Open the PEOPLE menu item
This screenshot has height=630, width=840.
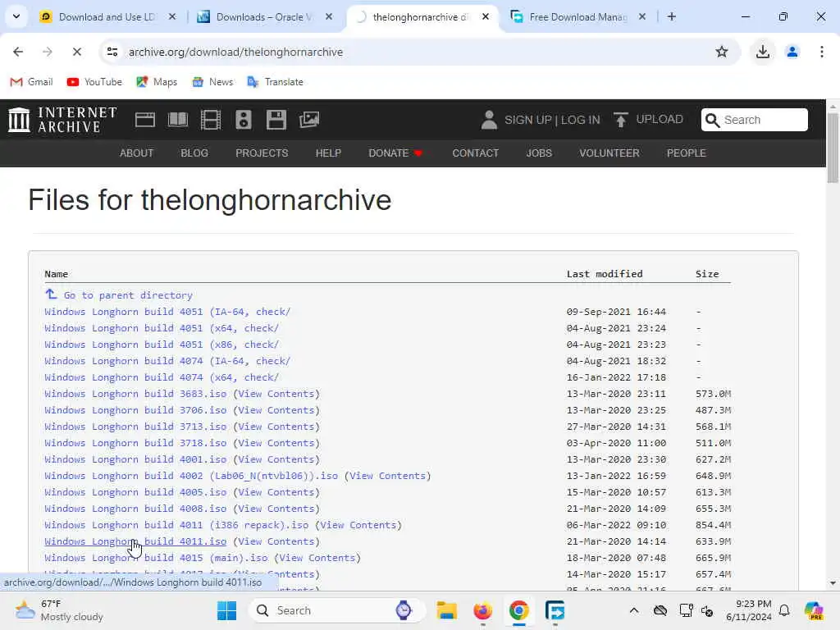(x=686, y=153)
